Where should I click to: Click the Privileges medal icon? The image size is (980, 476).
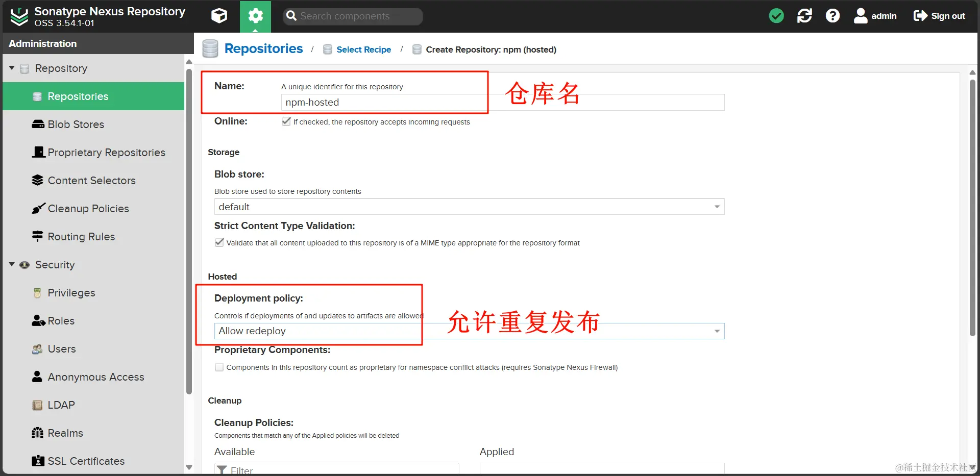click(37, 293)
